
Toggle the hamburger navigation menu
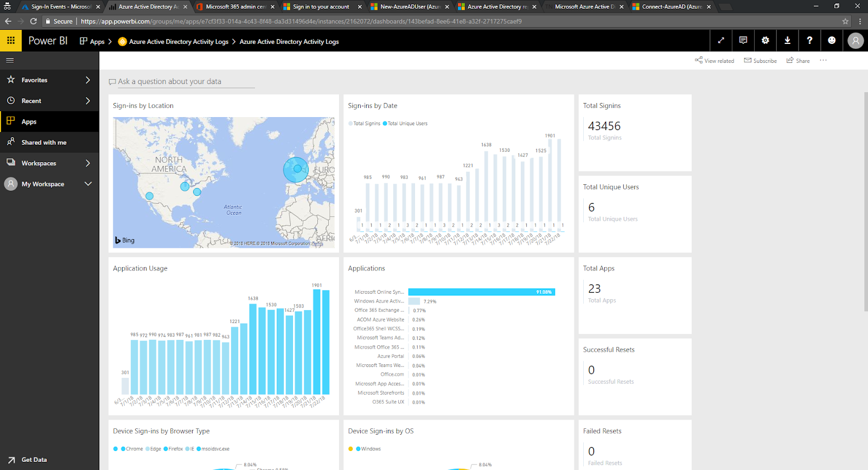click(10, 60)
